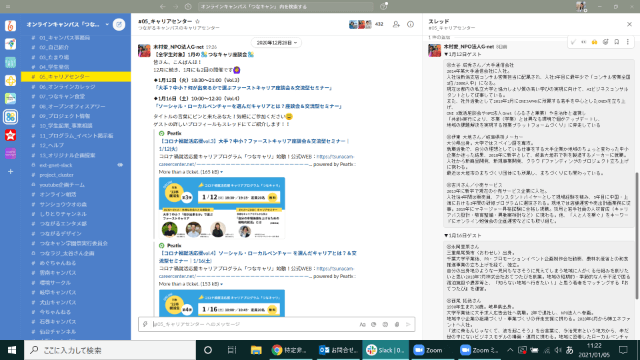Image resolution: width=640 pixels, height=360 pixels.
Task: Attach a file with the paperclip icon
Action: click(x=397, y=324)
